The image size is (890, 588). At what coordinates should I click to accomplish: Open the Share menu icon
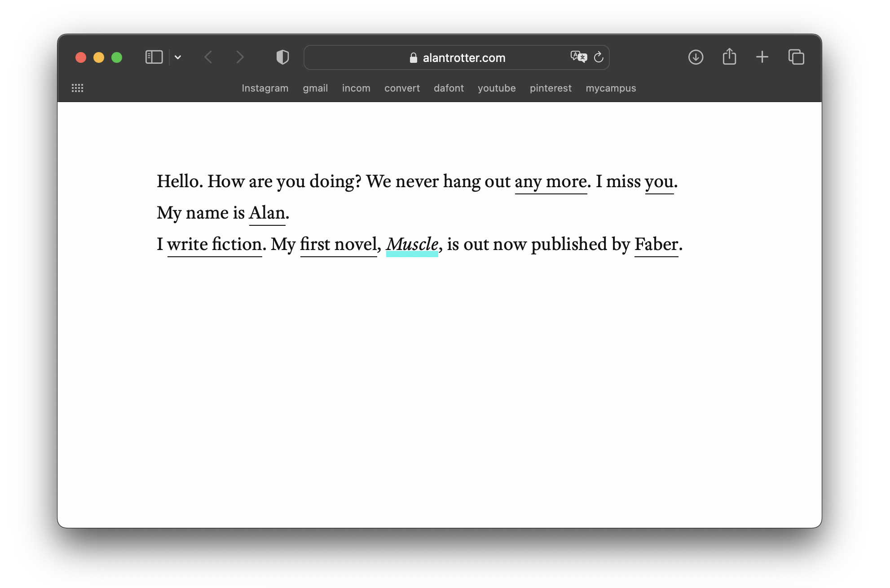pos(729,57)
